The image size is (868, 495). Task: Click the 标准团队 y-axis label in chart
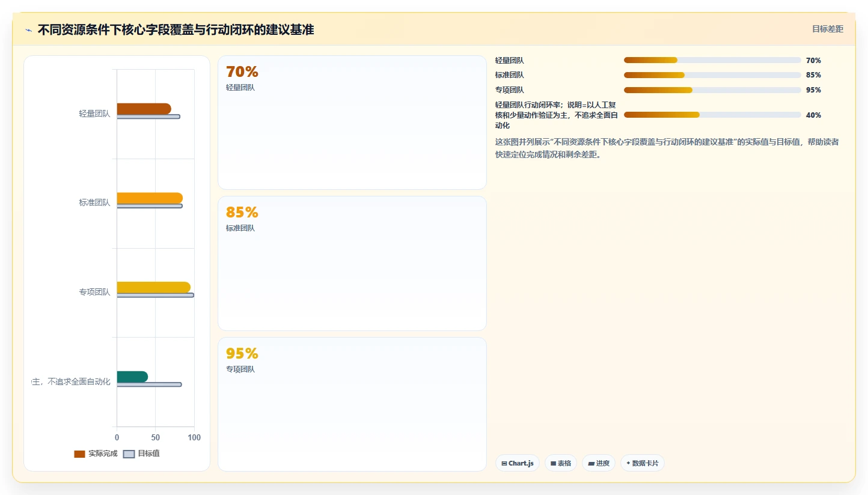tap(94, 202)
